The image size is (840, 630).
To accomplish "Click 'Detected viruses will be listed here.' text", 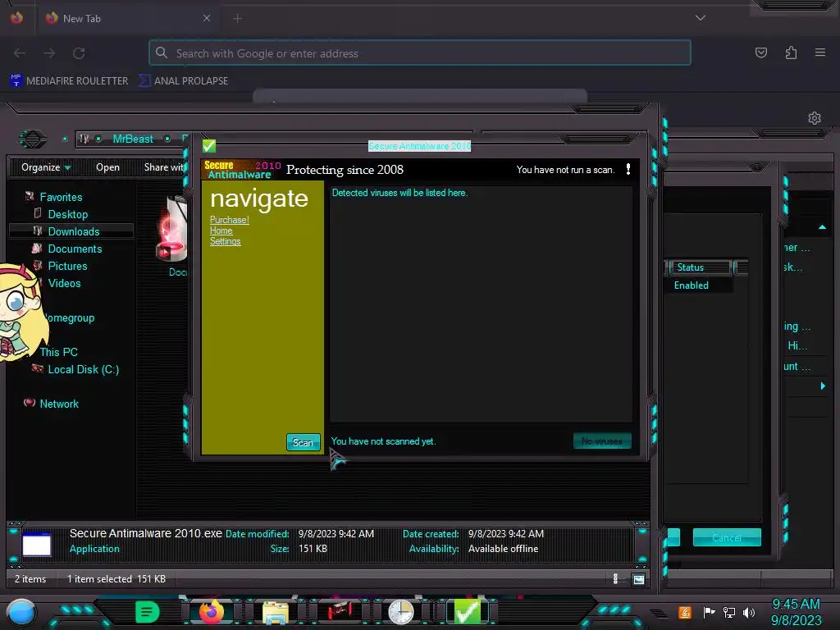I will click(x=399, y=193).
